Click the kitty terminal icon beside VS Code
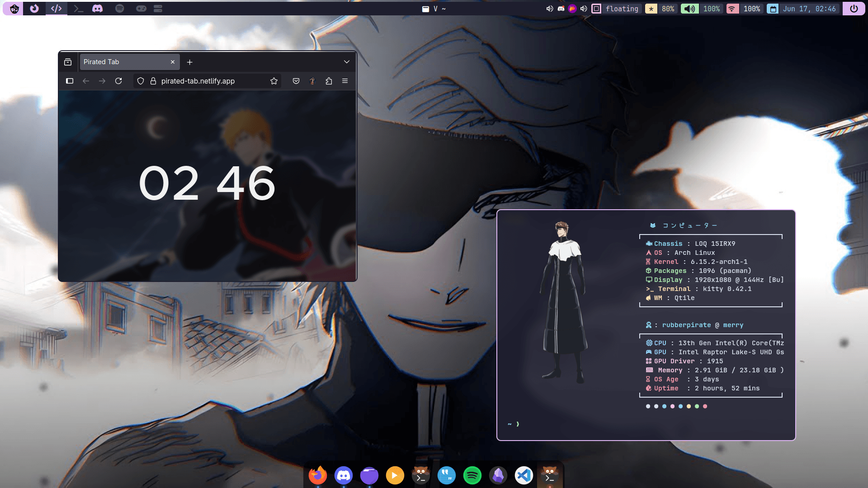Image resolution: width=868 pixels, height=488 pixels. click(550, 475)
